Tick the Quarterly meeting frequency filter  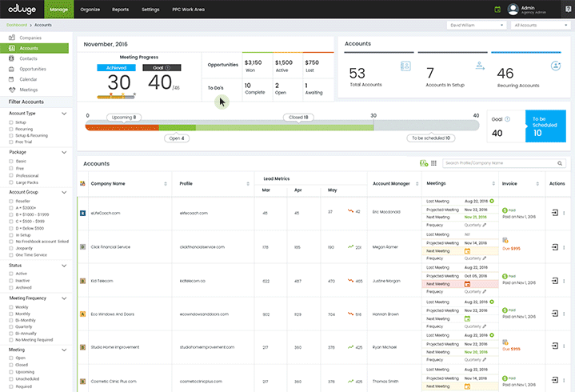pos(11,326)
